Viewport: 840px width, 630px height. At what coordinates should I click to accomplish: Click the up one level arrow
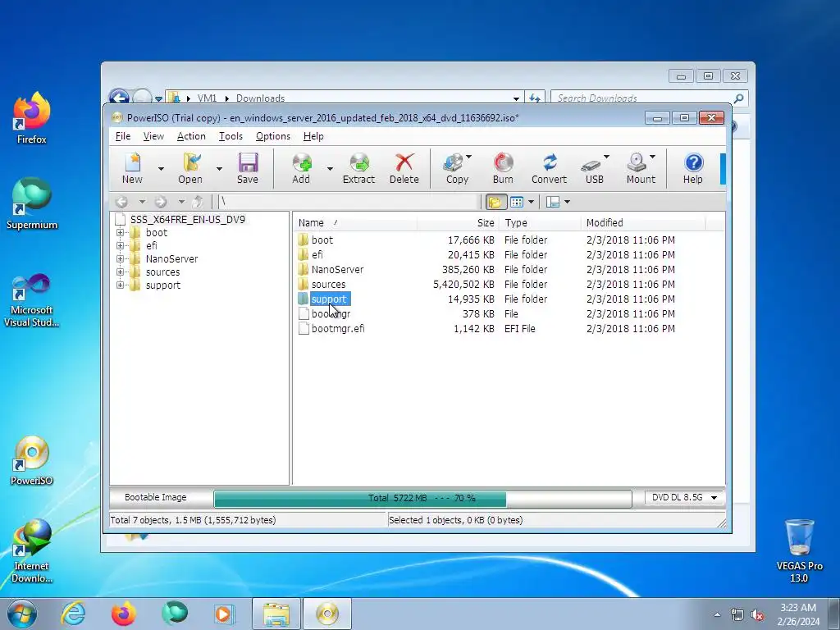(x=197, y=202)
